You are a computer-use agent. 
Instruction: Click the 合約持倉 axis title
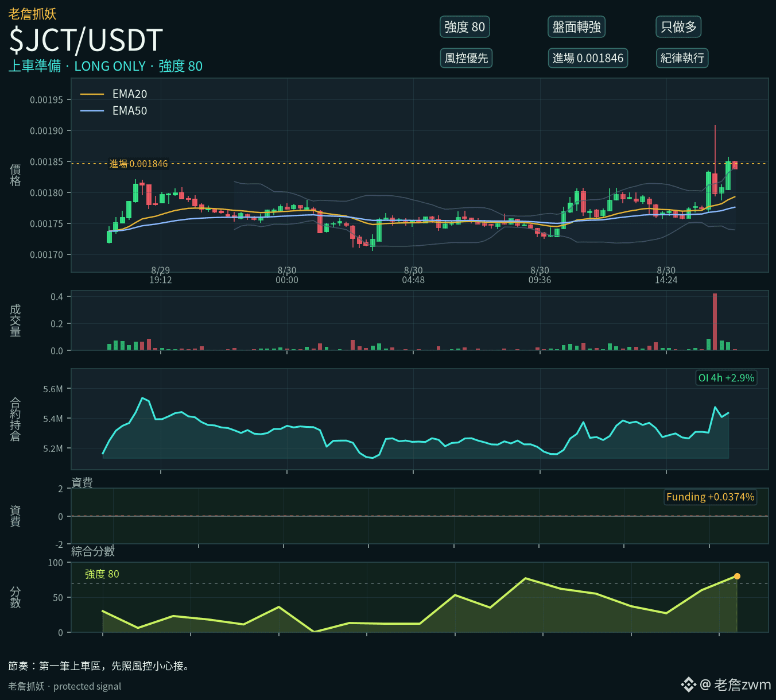[15, 419]
